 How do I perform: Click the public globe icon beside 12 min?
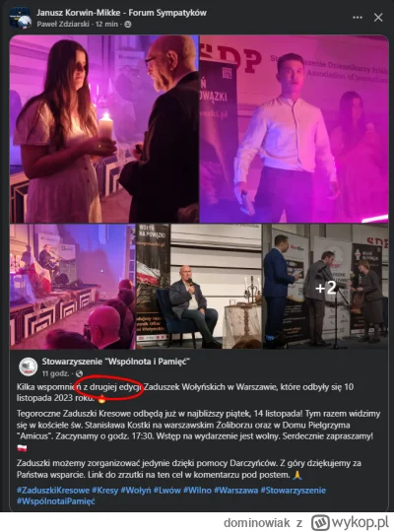(x=128, y=24)
